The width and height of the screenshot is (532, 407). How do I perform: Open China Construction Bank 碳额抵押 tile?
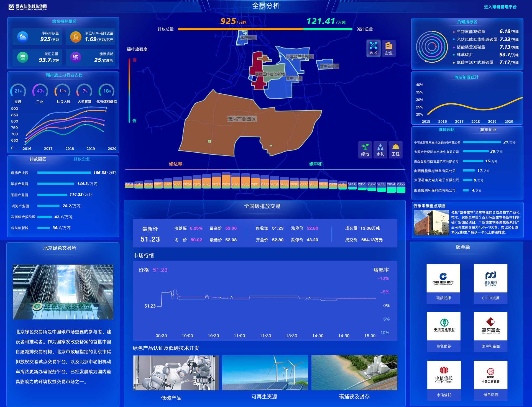(x=443, y=283)
